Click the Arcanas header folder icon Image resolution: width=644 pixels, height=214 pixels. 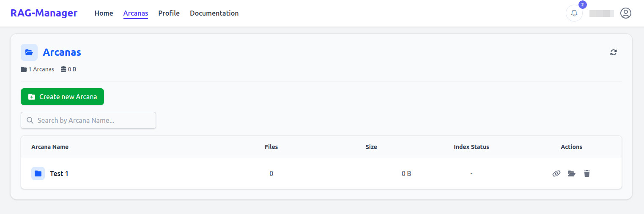[29, 52]
